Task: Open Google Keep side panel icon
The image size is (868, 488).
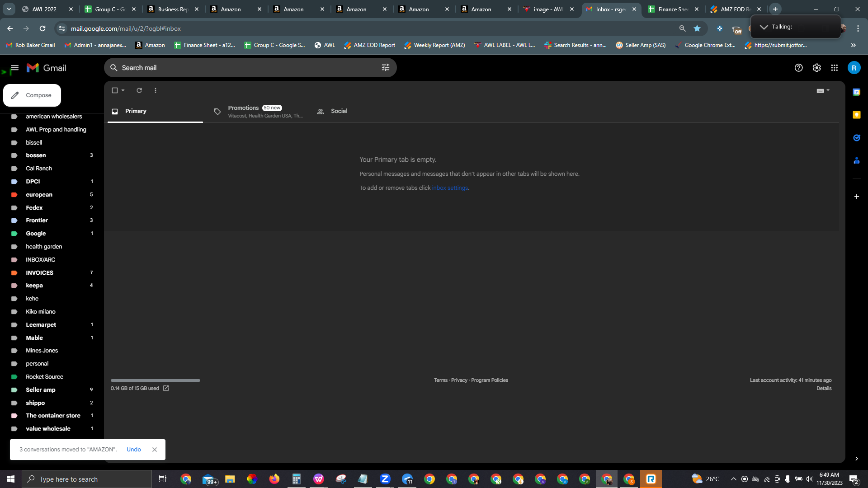Action: (856, 115)
